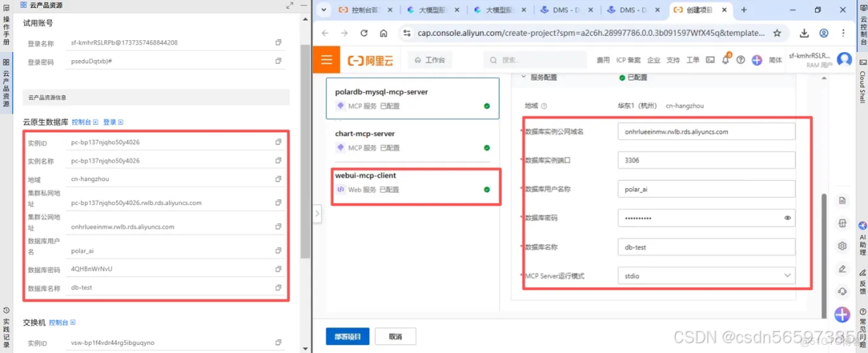The image size is (868, 353).
Task: Copy the 交换机 实例ID value
Action: pyautogui.click(x=279, y=343)
